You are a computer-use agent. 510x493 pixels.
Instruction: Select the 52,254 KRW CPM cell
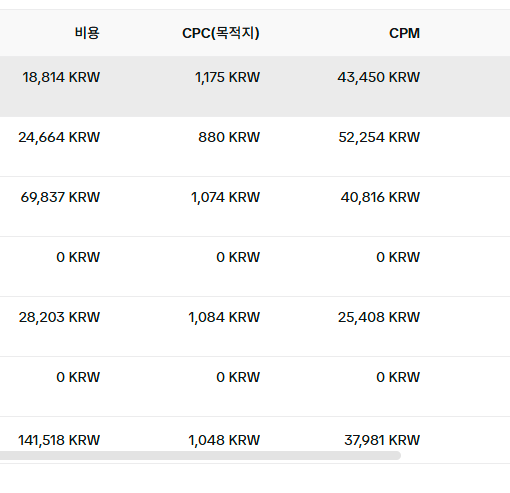click(x=379, y=137)
